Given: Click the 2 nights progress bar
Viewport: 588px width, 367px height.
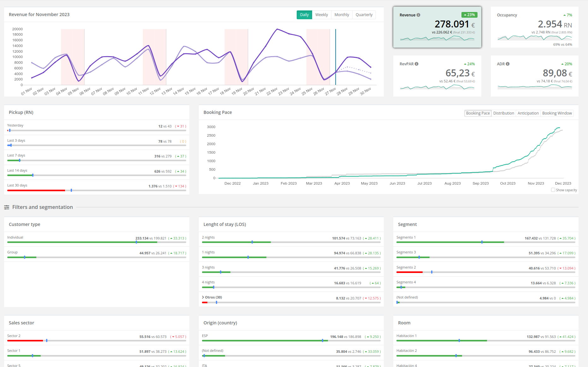Looking at the screenshot, I should pos(291,242).
